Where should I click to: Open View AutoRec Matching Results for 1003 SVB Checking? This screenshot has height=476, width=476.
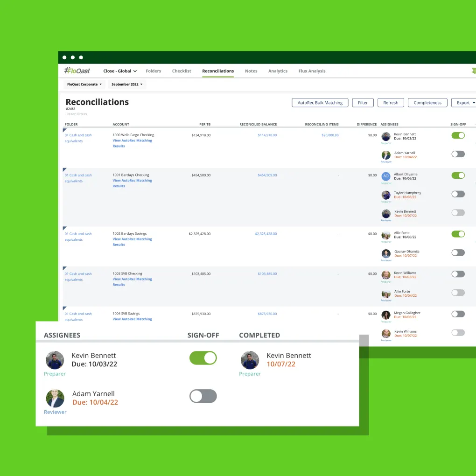tap(132, 282)
